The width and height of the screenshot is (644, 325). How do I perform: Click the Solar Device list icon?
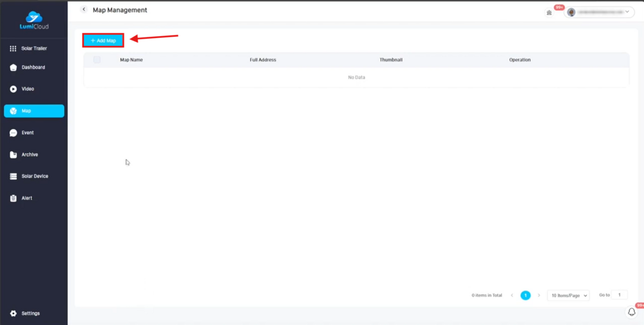point(13,176)
